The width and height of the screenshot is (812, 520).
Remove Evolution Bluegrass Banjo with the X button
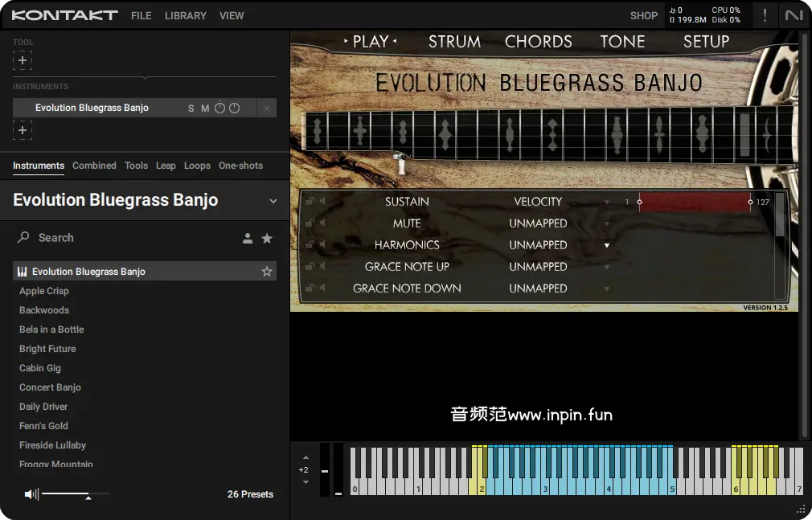tap(267, 109)
